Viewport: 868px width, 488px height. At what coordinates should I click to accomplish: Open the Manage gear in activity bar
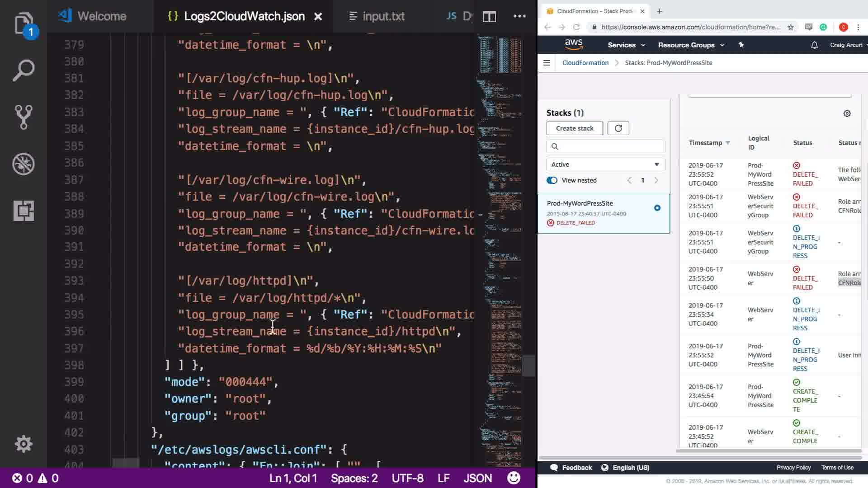click(24, 444)
